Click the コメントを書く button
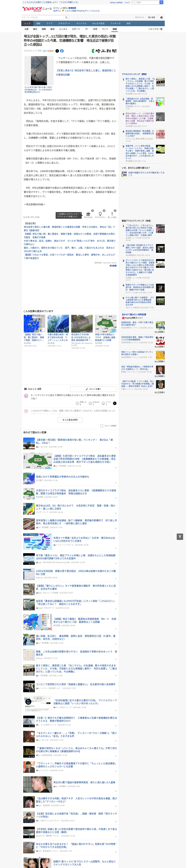 point(93,389)
